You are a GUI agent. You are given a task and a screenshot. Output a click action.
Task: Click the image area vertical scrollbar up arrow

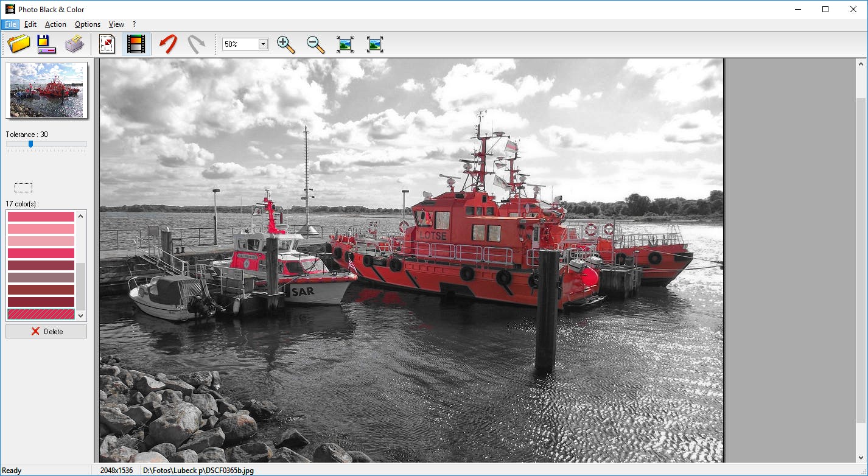click(861, 63)
